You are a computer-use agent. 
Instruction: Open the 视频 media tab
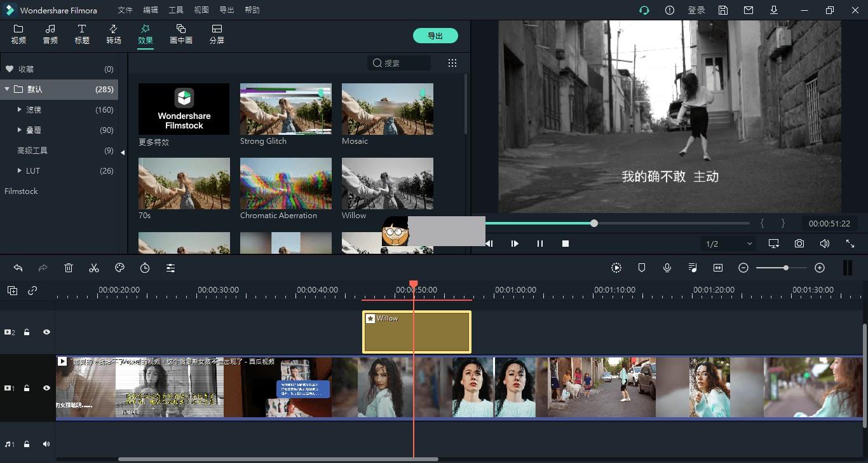click(x=18, y=34)
